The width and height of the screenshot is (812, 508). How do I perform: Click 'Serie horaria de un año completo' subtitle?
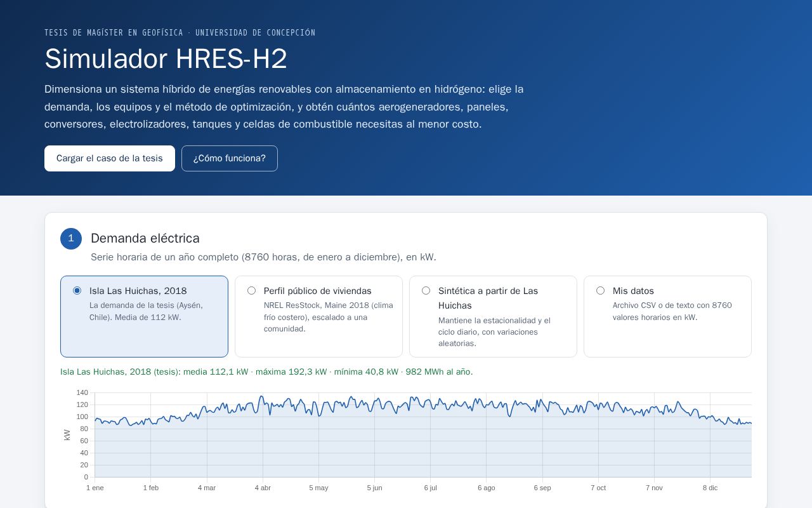(263, 257)
